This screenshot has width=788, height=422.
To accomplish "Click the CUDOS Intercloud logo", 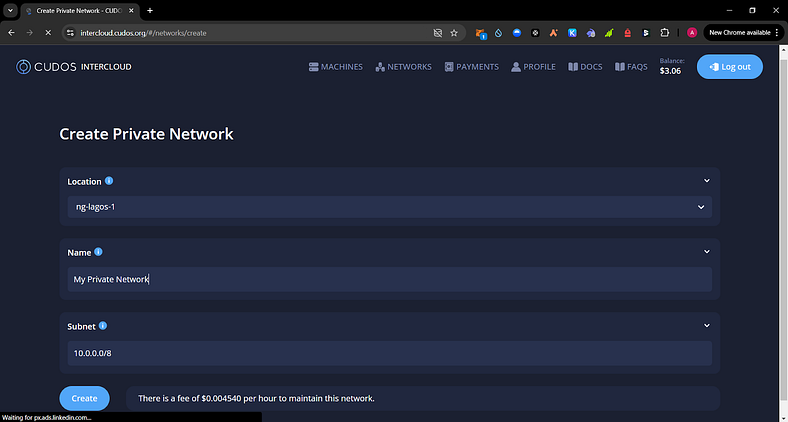I will pyautogui.click(x=73, y=67).
